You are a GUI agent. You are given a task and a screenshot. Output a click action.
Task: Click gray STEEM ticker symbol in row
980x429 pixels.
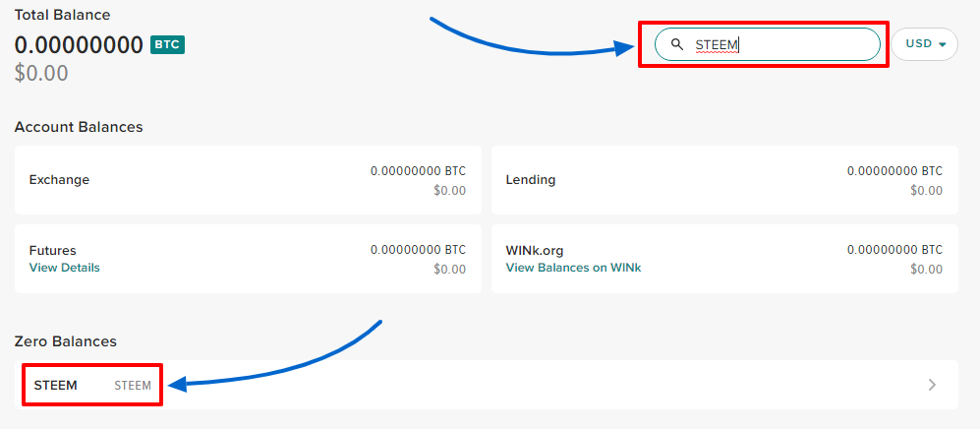(x=133, y=386)
